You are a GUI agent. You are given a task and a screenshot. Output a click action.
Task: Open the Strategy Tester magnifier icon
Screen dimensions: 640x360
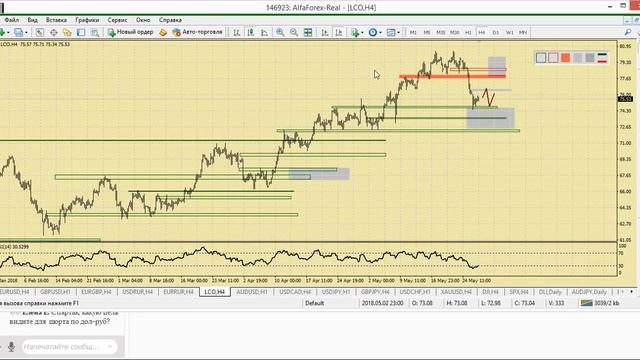tap(95, 32)
